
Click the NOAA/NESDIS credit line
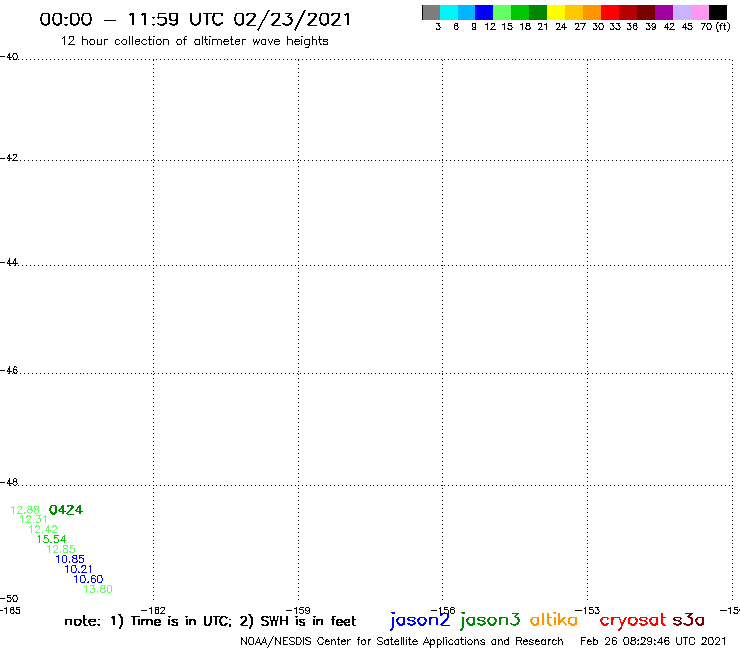[402, 641]
